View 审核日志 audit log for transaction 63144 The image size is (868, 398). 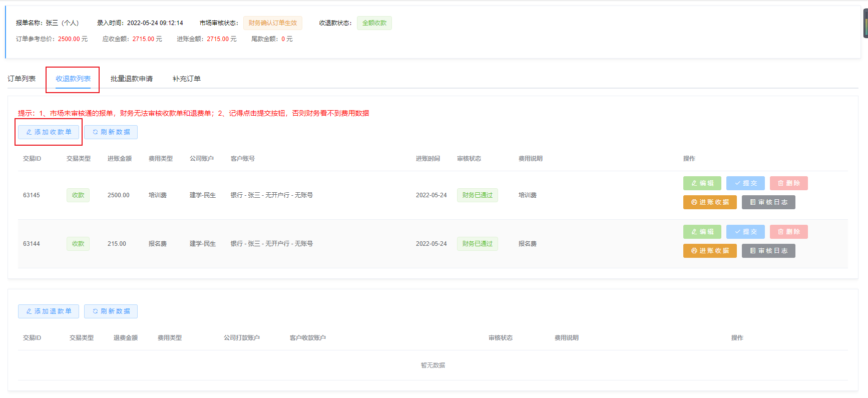tap(768, 251)
